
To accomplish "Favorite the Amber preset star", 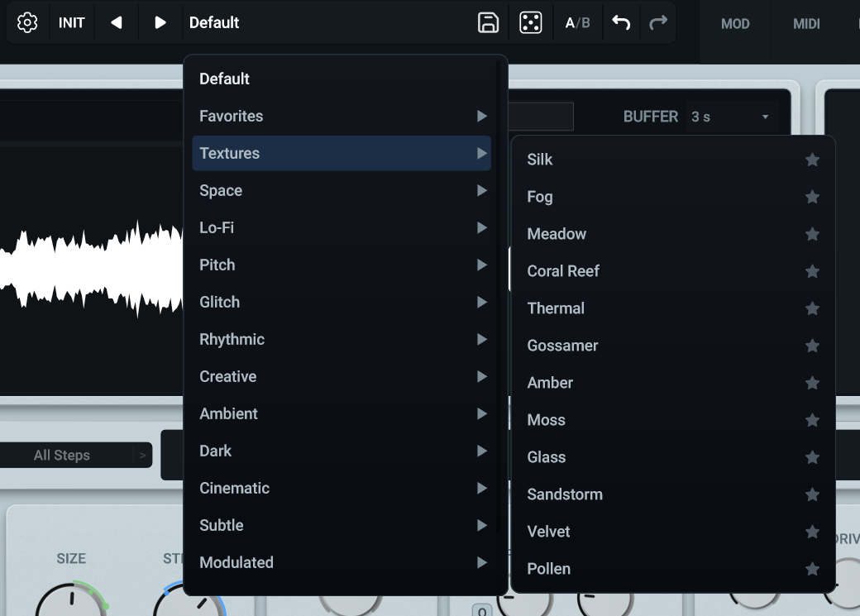I will [x=812, y=383].
